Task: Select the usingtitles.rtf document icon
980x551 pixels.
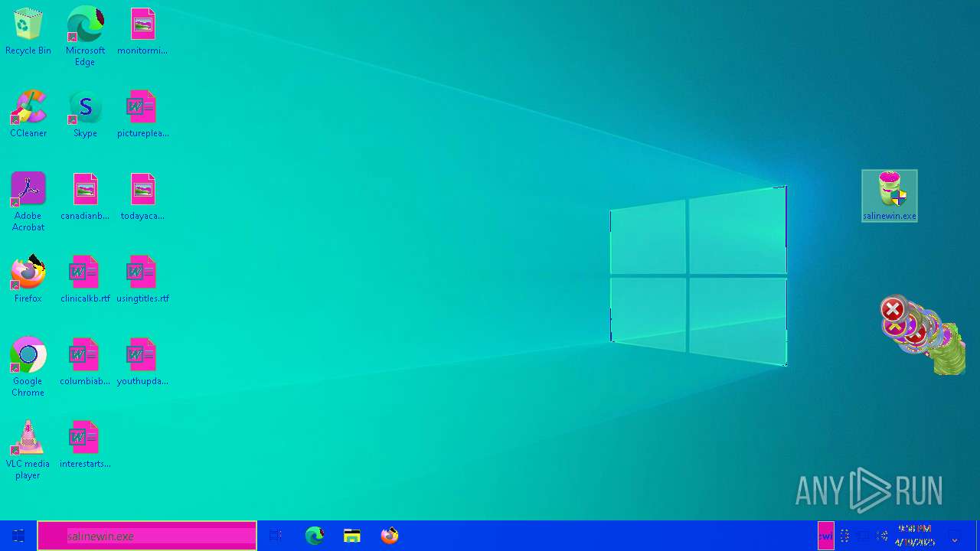Action: 142,279
